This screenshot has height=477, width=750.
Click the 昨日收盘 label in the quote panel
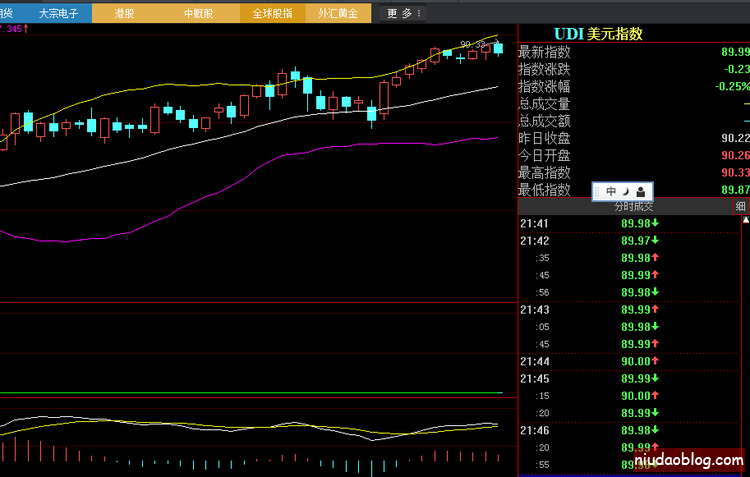coord(544,137)
